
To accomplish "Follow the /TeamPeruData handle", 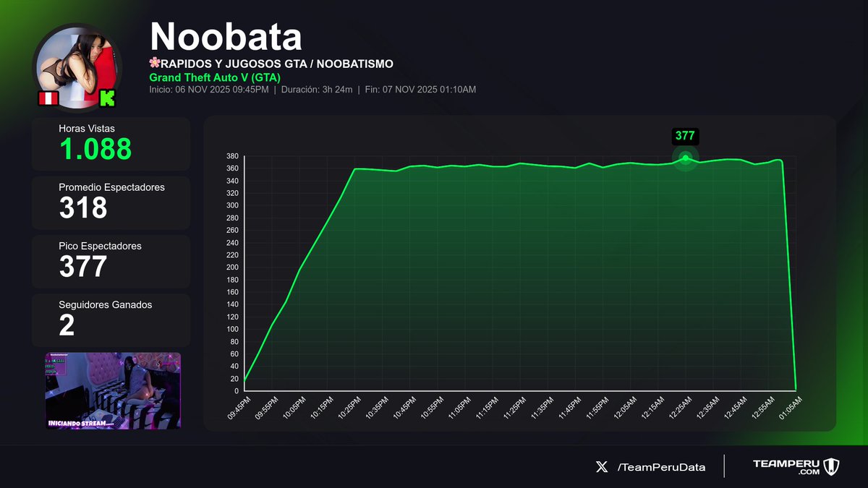I will 660,467.
